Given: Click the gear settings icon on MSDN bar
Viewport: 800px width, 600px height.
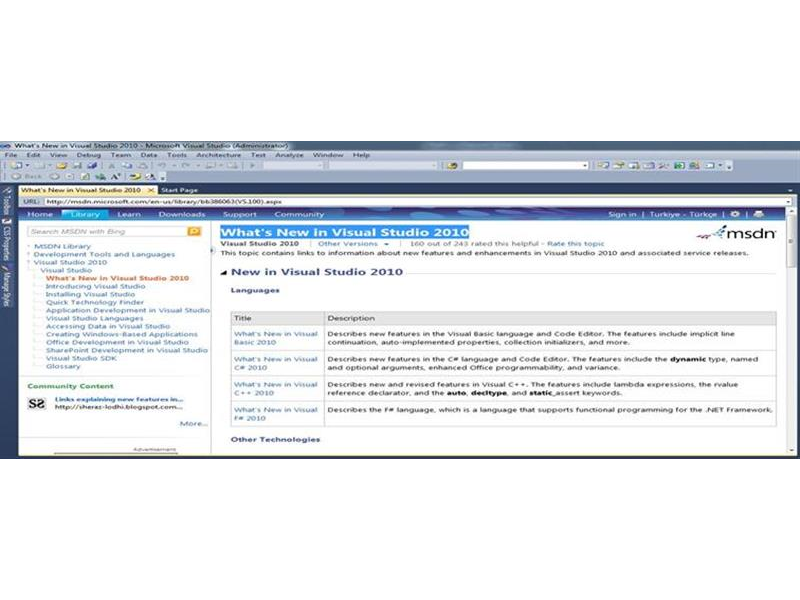Looking at the screenshot, I should 735,214.
